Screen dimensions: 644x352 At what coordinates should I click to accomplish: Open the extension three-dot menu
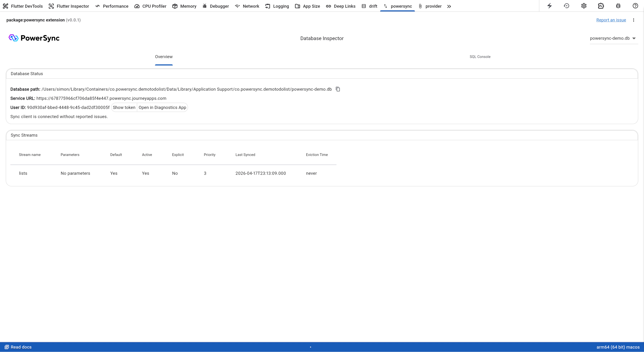[x=633, y=20]
